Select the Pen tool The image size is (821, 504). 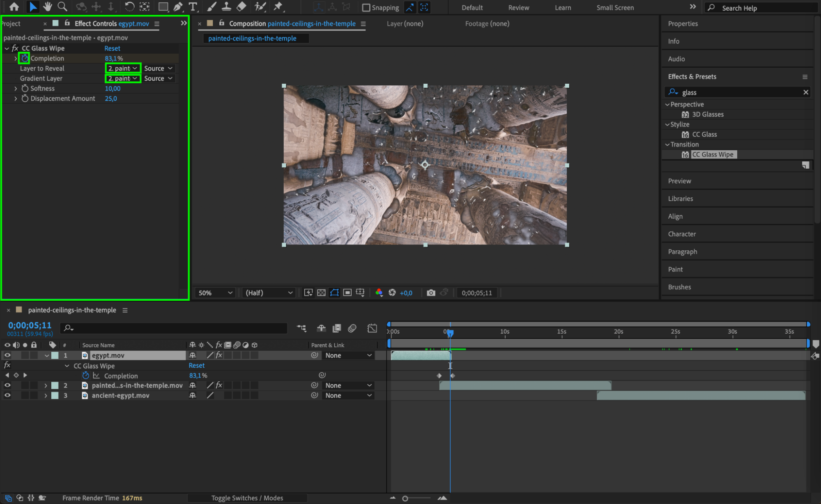178,7
